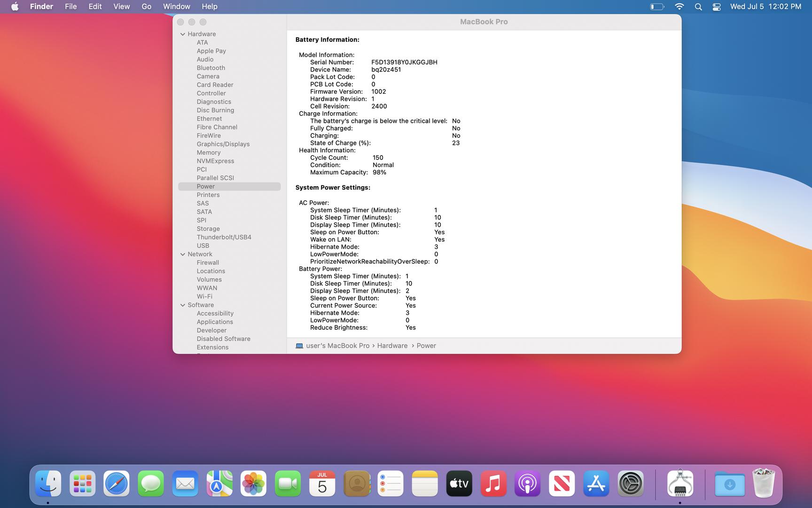Open the Window menu
Image resolution: width=812 pixels, height=508 pixels.
click(177, 7)
